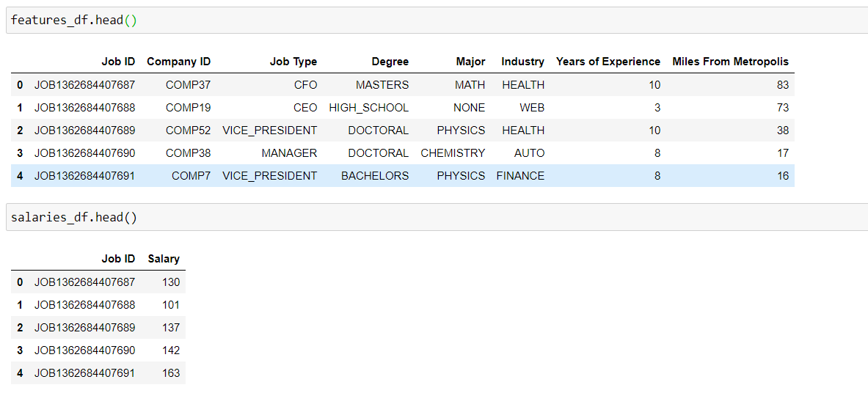Click the features_df.head() code cell
This screenshot has height=393, width=868.
coord(437,21)
